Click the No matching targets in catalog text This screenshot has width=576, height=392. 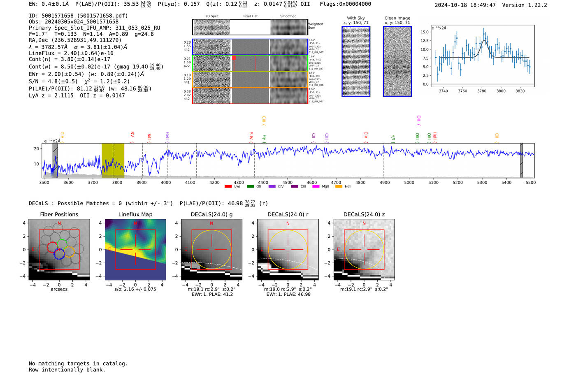coord(78,364)
